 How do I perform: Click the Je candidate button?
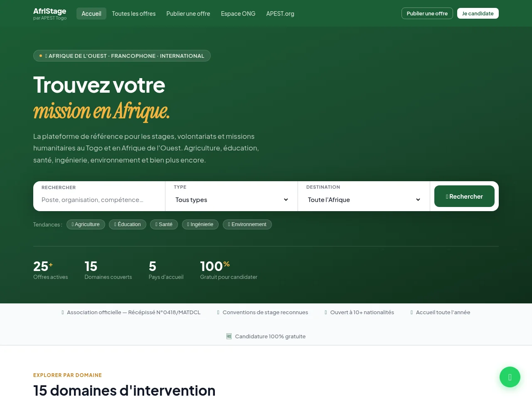[x=478, y=13]
